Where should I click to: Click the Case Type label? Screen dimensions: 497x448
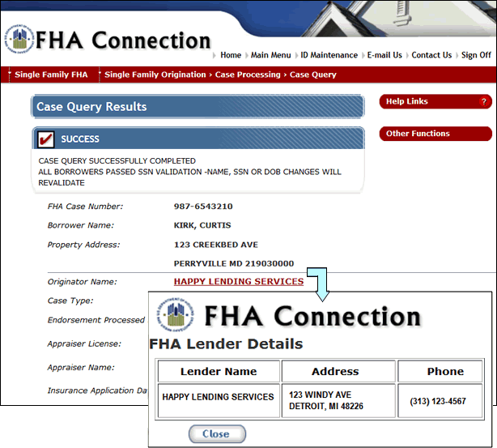tap(70, 301)
